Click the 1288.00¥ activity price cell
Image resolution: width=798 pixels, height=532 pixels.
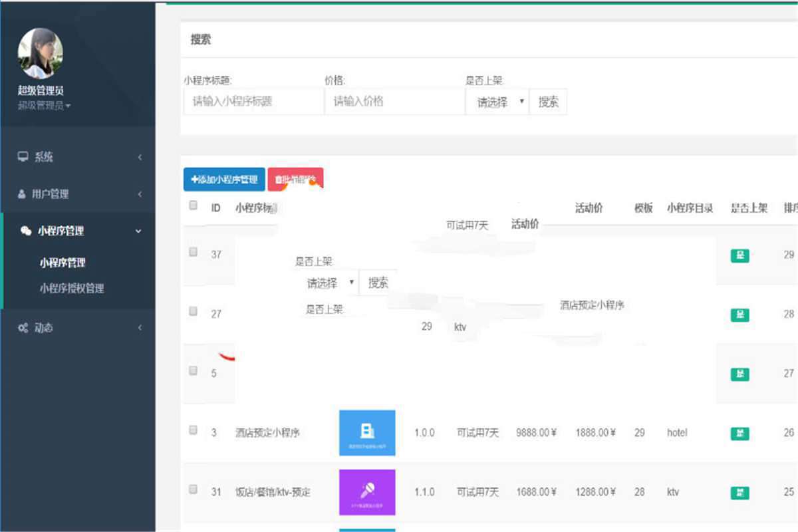[x=595, y=492]
